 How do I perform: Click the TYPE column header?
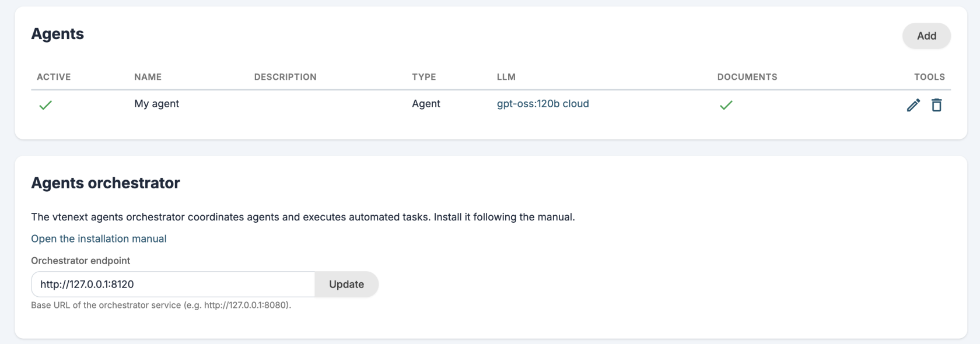coord(424,77)
